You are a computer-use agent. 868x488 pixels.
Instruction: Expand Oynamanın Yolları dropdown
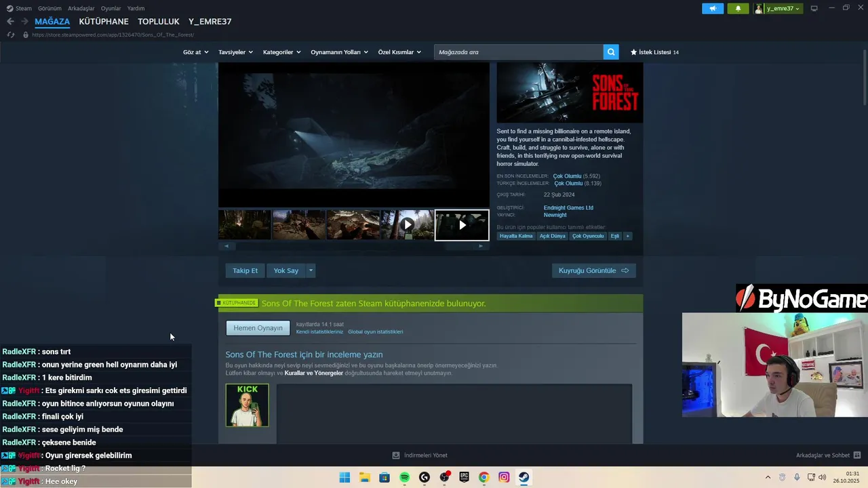point(339,52)
